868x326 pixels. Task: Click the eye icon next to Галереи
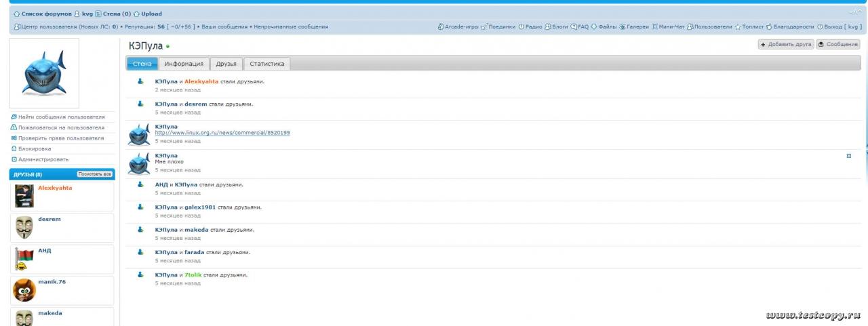click(622, 27)
